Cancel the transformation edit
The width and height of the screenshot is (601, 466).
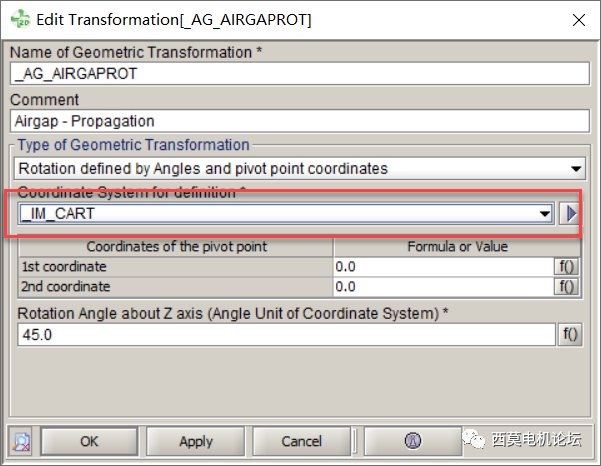click(301, 441)
